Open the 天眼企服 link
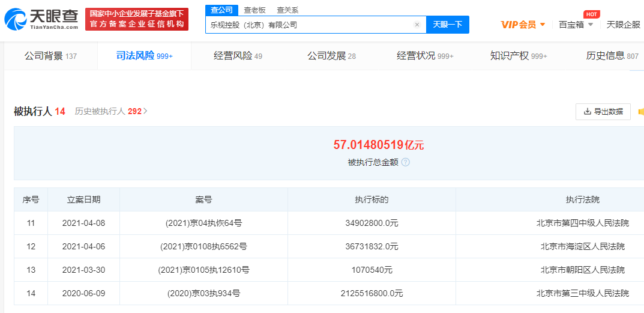This screenshot has width=644, height=313. [x=623, y=25]
